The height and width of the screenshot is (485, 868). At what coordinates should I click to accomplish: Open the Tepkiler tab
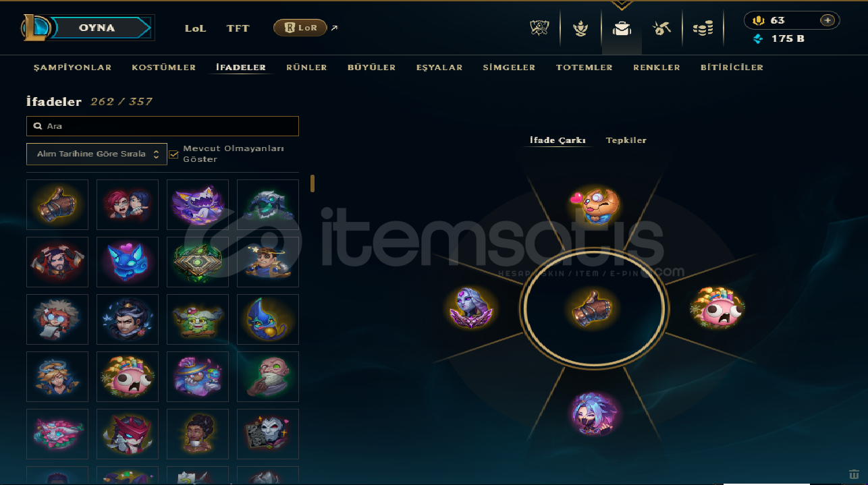pyautogui.click(x=626, y=140)
